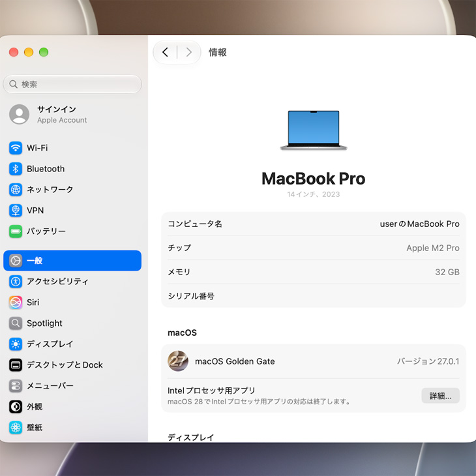Select the Bluetooth icon in sidebar

[x=16, y=169]
